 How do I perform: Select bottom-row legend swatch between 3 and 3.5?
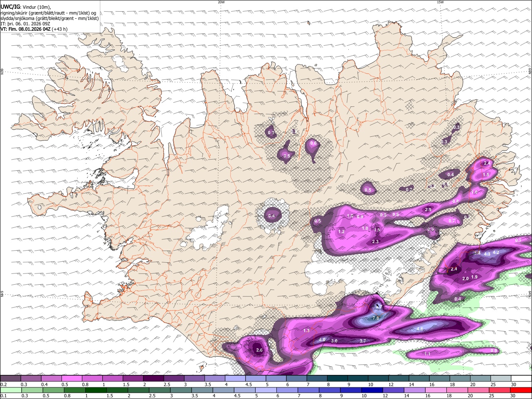181,390
